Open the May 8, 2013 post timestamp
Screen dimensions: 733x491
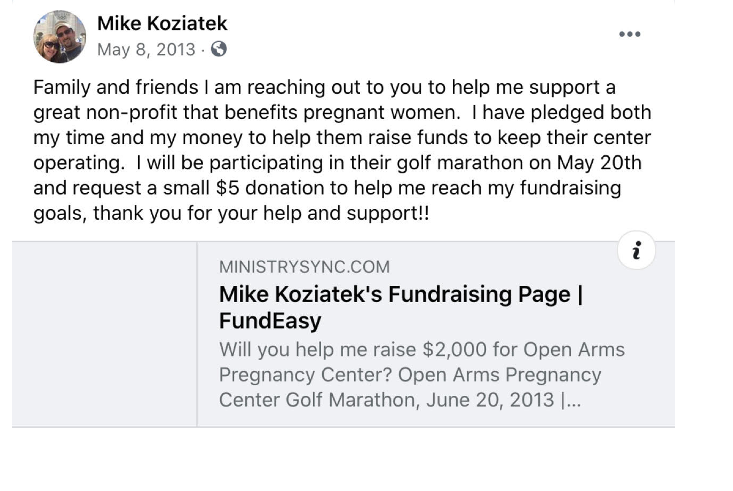click(x=144, y=48)
